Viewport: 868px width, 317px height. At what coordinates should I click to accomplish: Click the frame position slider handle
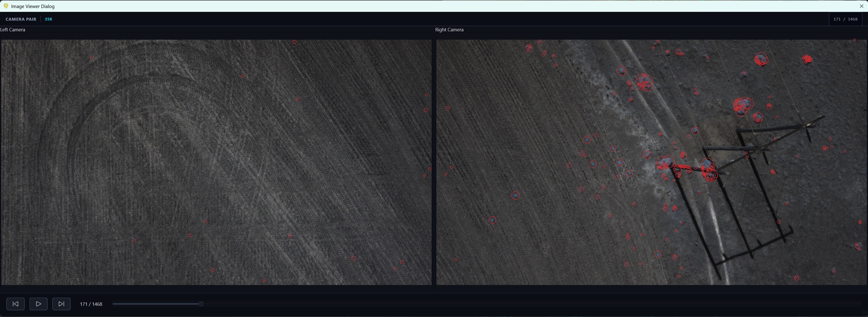point(201,304)
